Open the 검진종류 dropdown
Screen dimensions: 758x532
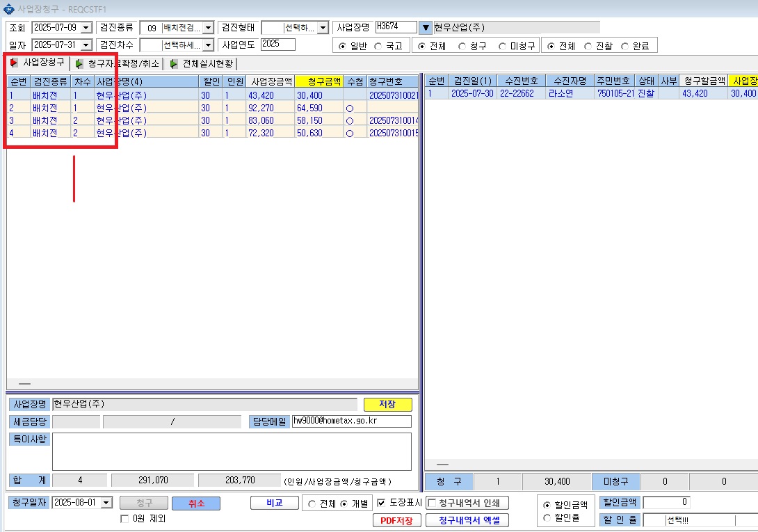coord(209,28)
